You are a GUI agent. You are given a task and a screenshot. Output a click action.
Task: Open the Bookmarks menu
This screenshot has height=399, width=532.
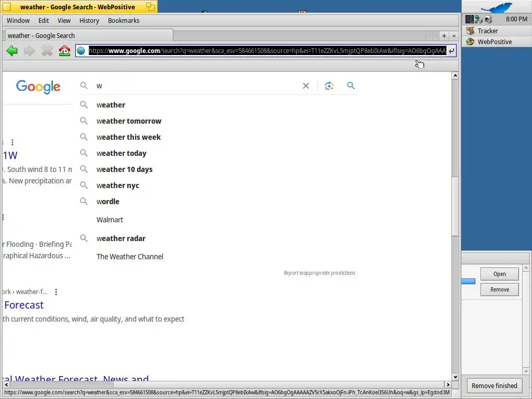pos(124,21)
